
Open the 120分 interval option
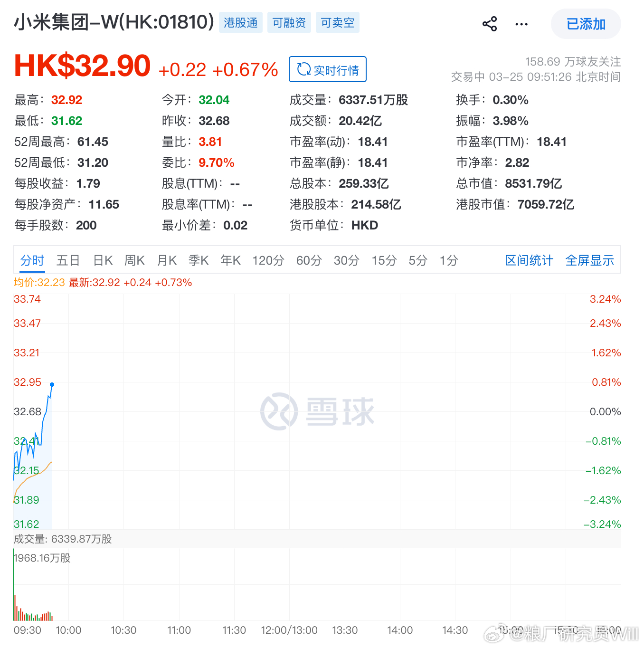pos(267,260)
